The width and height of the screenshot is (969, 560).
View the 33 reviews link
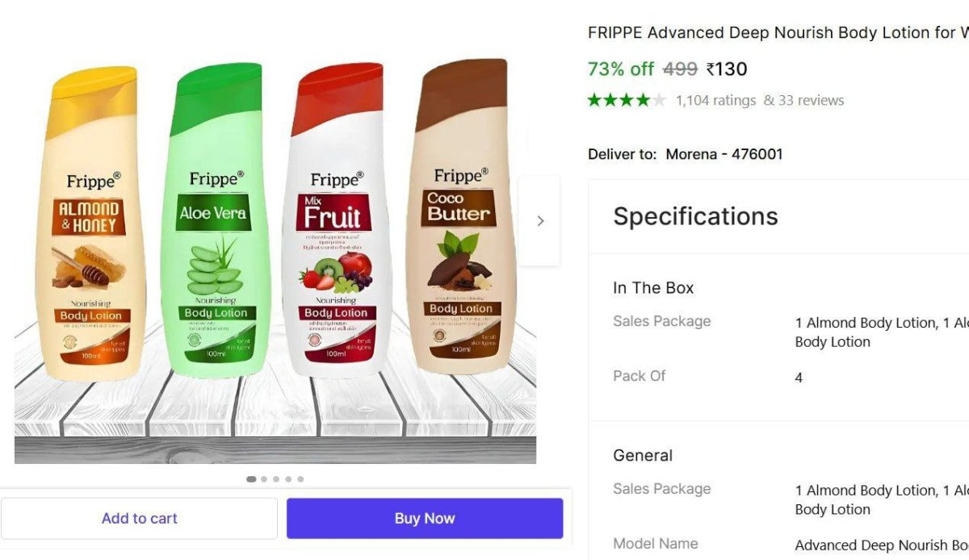(x=803, y=100)
